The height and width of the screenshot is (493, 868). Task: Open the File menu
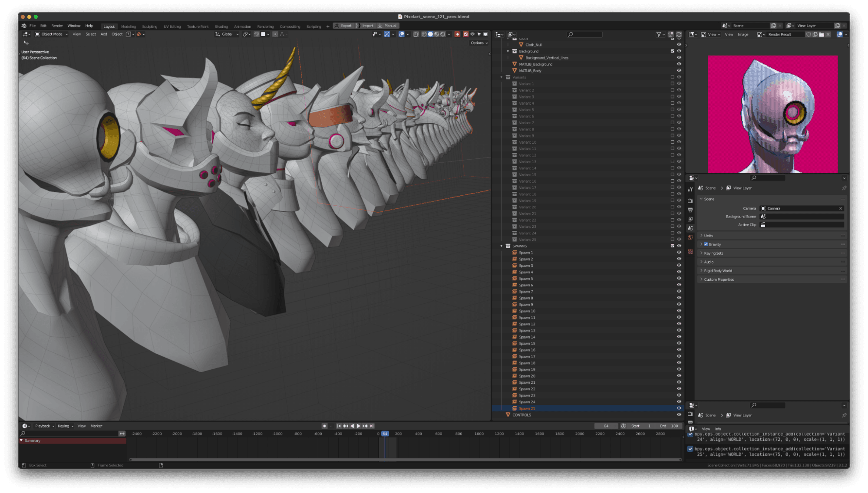33,26
